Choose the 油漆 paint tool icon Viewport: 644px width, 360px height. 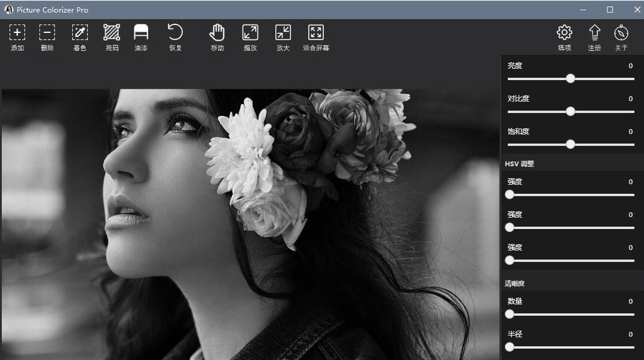(x=141, y=32)
